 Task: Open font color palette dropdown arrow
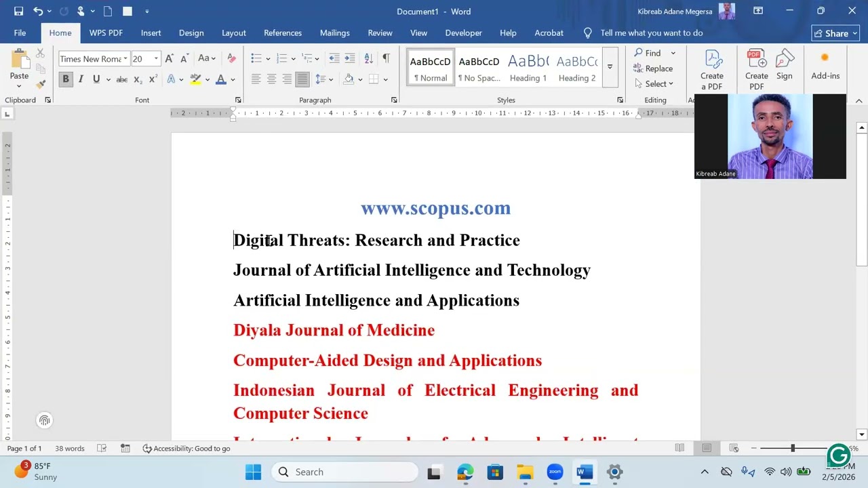click(233, 80)
